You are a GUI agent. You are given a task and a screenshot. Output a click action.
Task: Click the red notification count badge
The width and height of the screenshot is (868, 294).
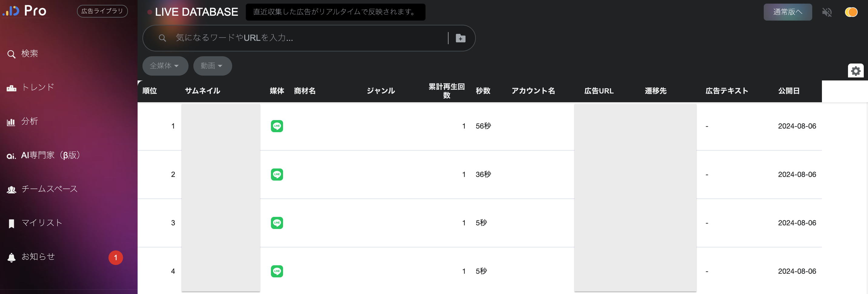[115, 258]
